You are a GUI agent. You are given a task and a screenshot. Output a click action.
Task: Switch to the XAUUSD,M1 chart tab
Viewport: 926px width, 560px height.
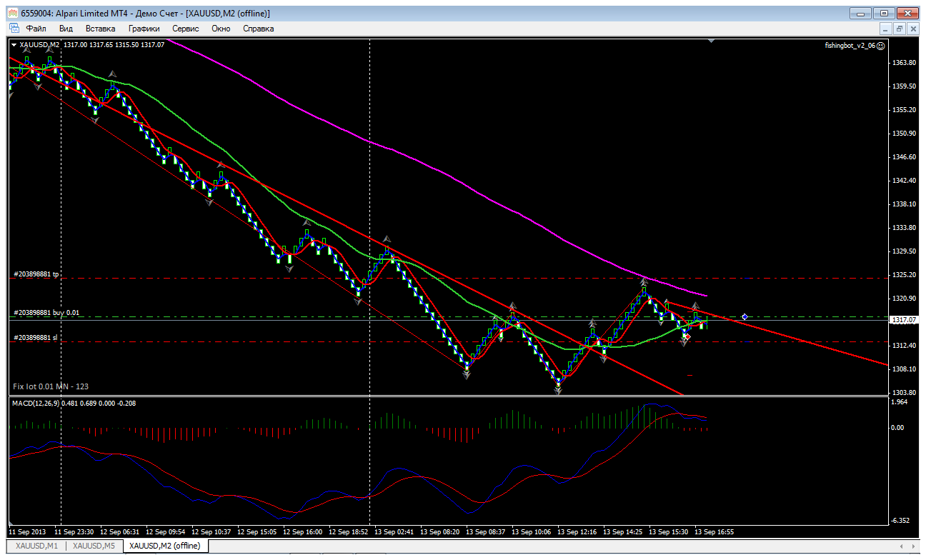[x=36, y=546]
